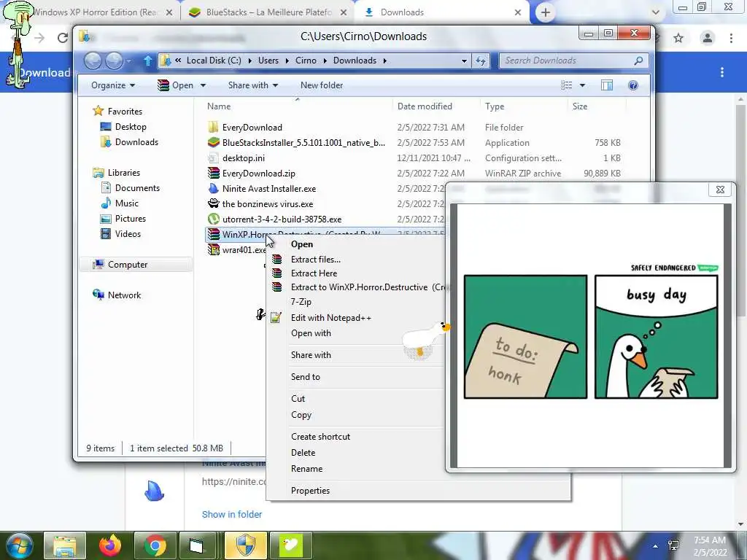Click the Chrome page vertical scrollbar
747x560 pixels.
click(x=740, y=209)
